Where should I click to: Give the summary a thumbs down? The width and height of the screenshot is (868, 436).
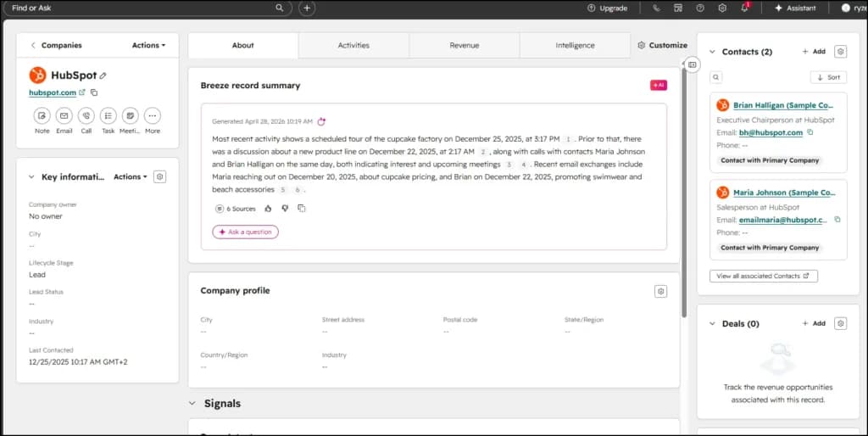coord(285,209)
